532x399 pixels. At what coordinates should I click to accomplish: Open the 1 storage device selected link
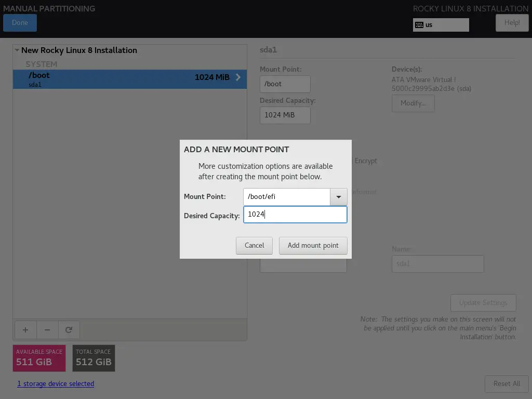(x=56, y=384)
